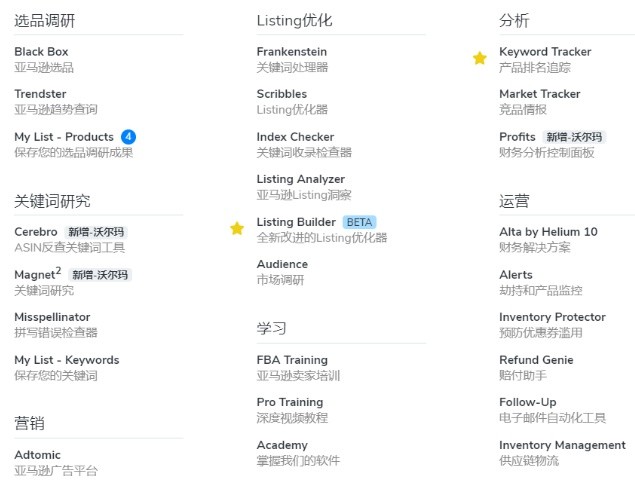Viewport: 635px width, 485px height.
Task: Open Inventory Management 供应链物流
Action: tap(563, 453)
